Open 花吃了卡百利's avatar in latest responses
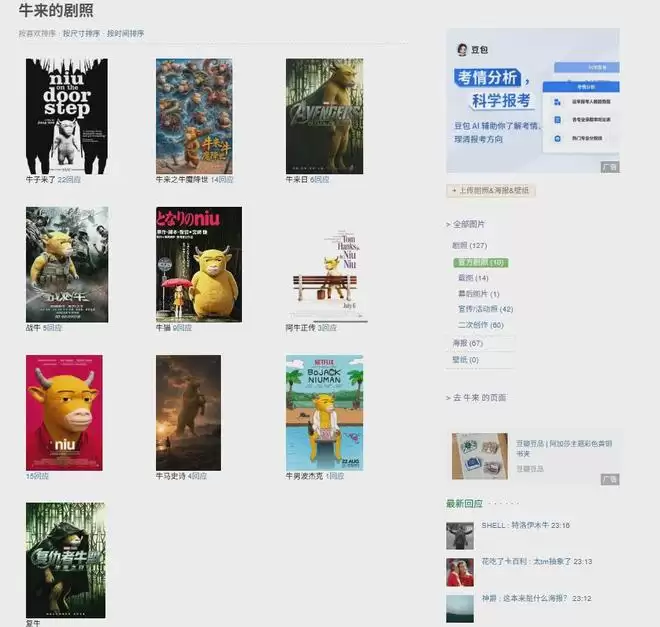660x627 pixels. [460, 572]
